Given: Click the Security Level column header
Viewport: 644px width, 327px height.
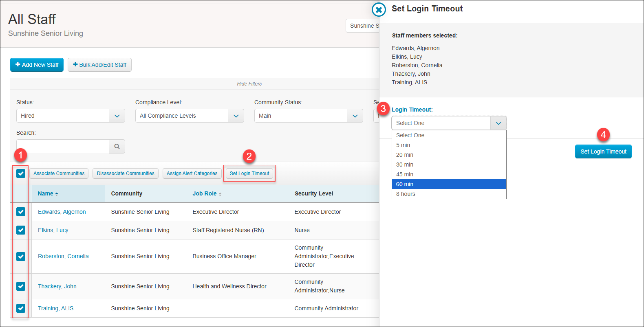Looking at the screenshot, I should pos(314,194).
